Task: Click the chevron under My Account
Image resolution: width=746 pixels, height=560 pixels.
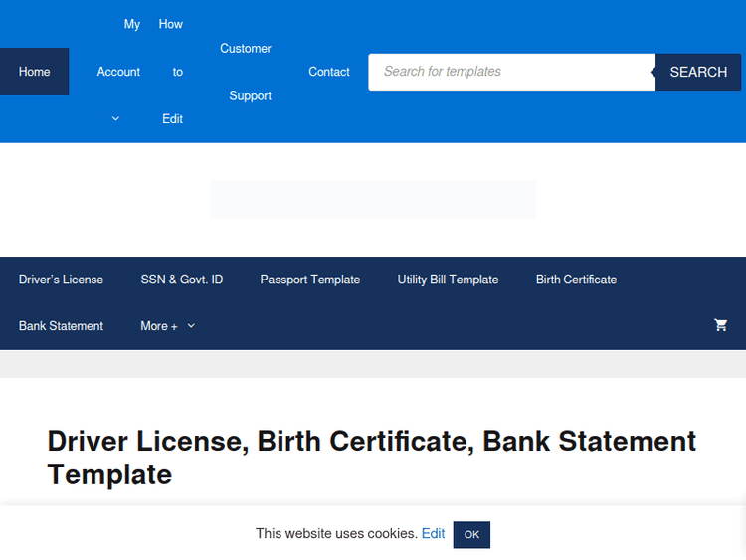Action: [x=115, y=119]
